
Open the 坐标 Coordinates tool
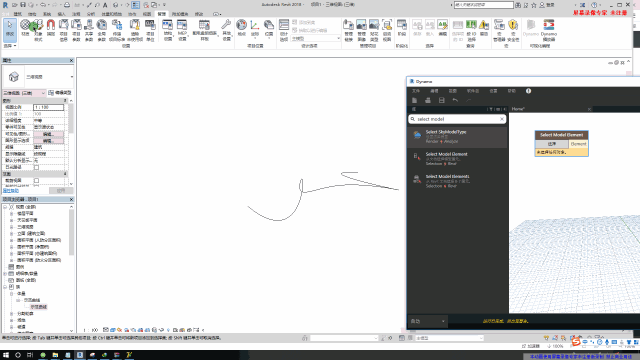255,28
